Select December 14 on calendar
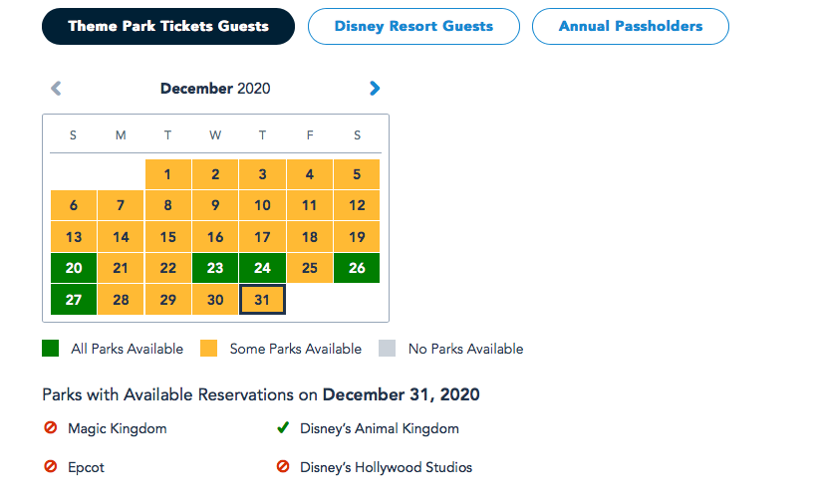818x504 pixels. [121, 237]
